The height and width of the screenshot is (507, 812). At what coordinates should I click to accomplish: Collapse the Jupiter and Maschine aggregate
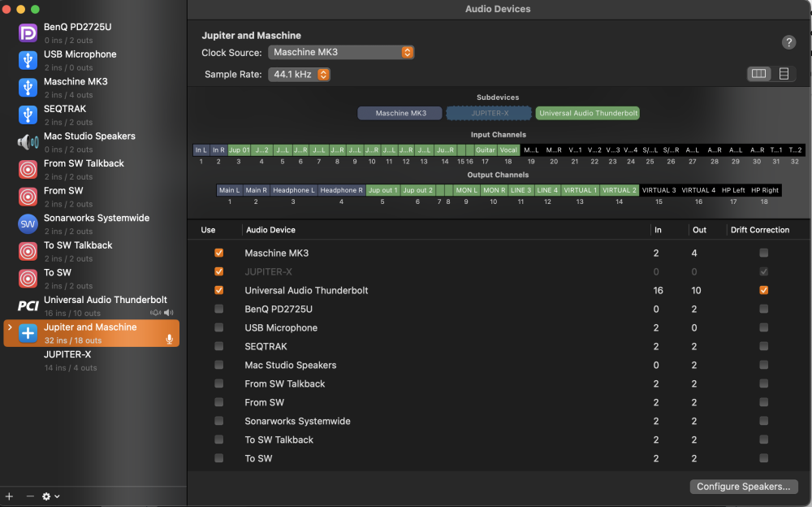pyautogui.click(x=9, y=327)
